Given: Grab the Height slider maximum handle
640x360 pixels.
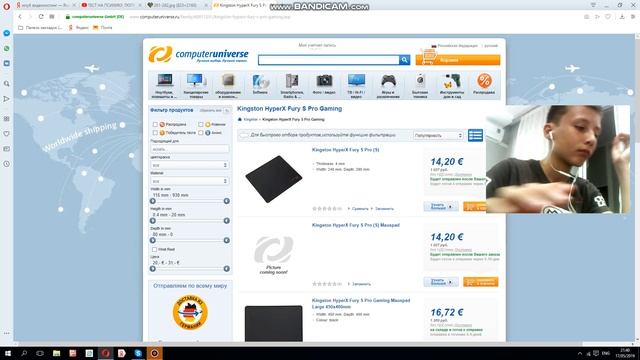Looking at the screenshot, I should (227, 221).
